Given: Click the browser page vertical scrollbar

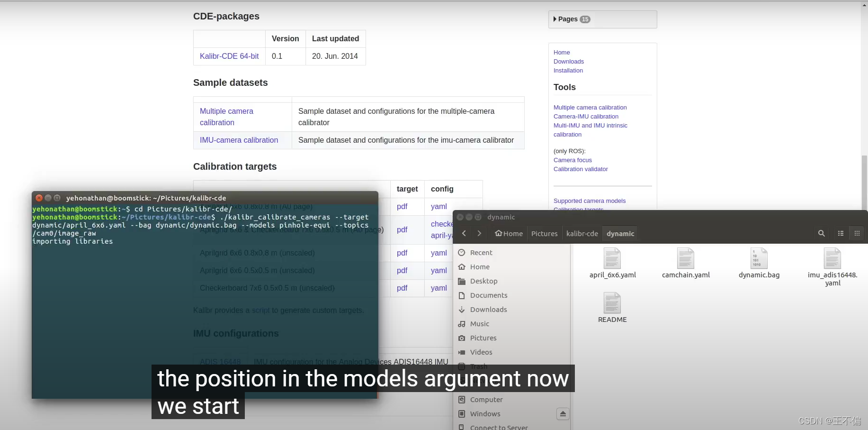Looking at the screenshot, I should [864, 183].
